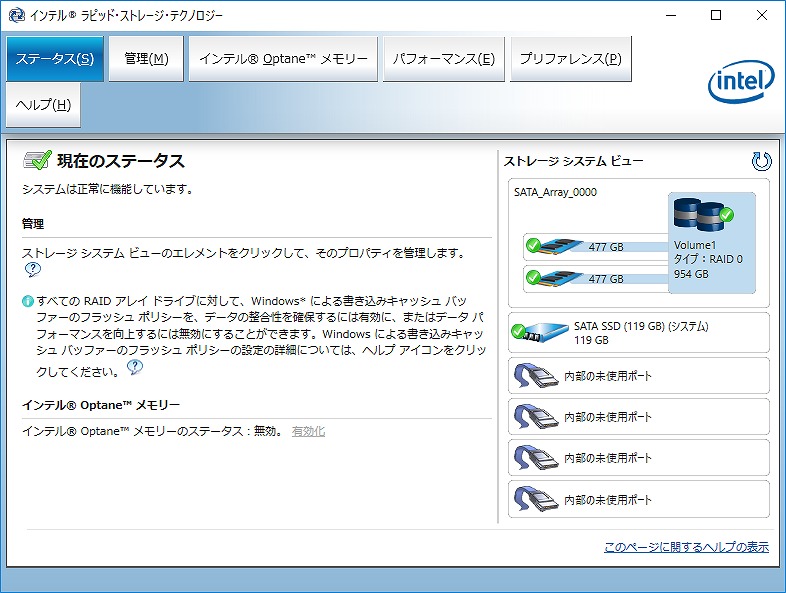Select the first 477 GB drive icon
The image size is (786, 593).
tap(554, 246)
